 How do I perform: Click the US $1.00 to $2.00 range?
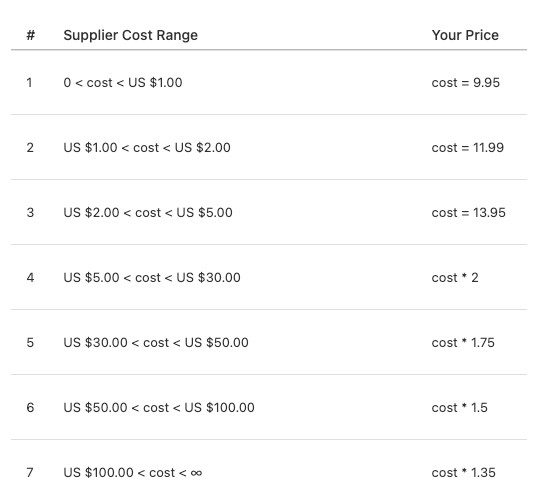147,148
